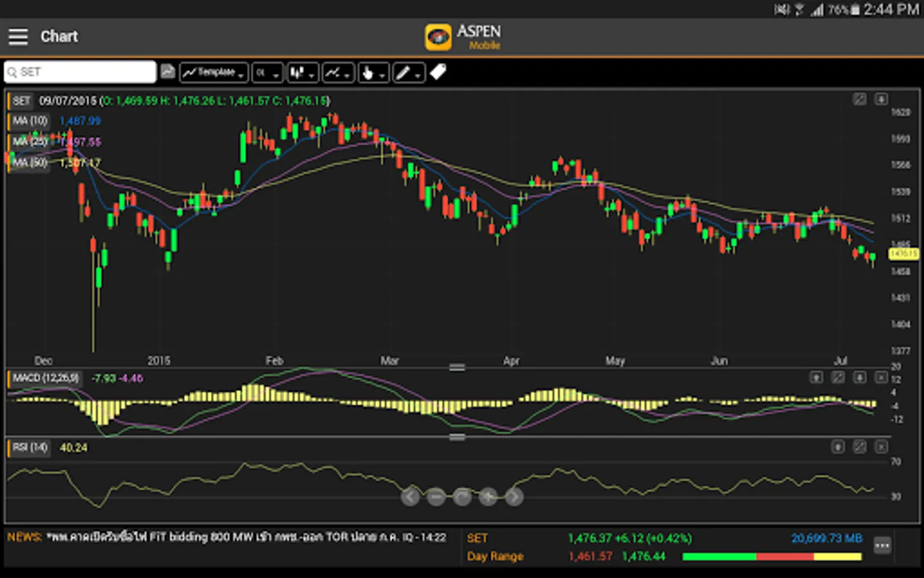The width and height of the screenshot is (924, 578).
Task: Click the day high value 1,476.44
Action: (644, 556)
